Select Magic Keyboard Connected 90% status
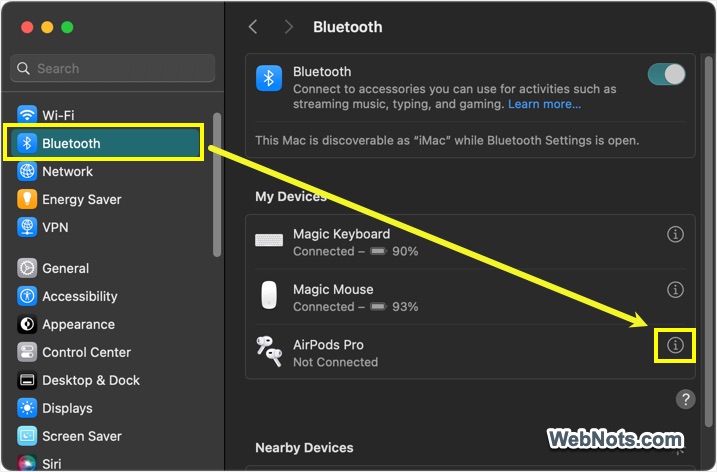This screenshot has height=472, width=717. tap(356, 252)
